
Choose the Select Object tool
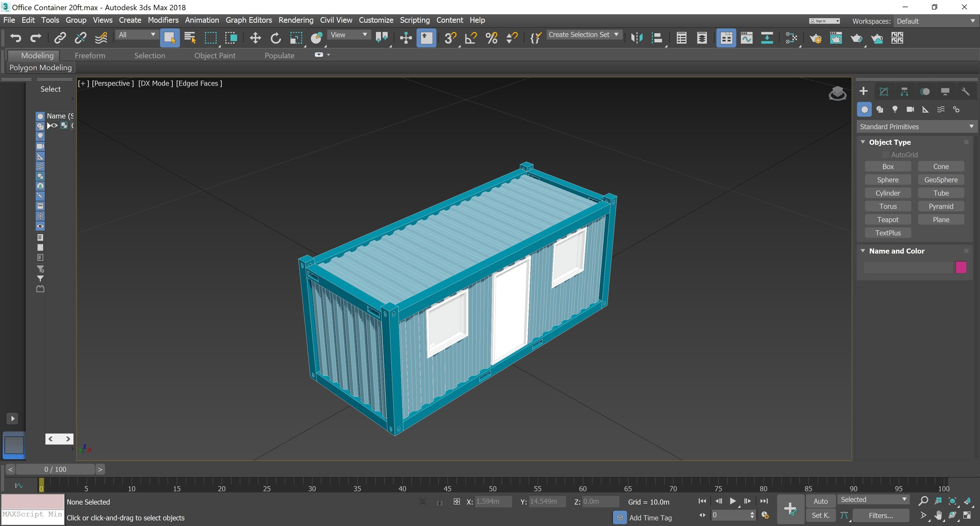tap(170, 38)
